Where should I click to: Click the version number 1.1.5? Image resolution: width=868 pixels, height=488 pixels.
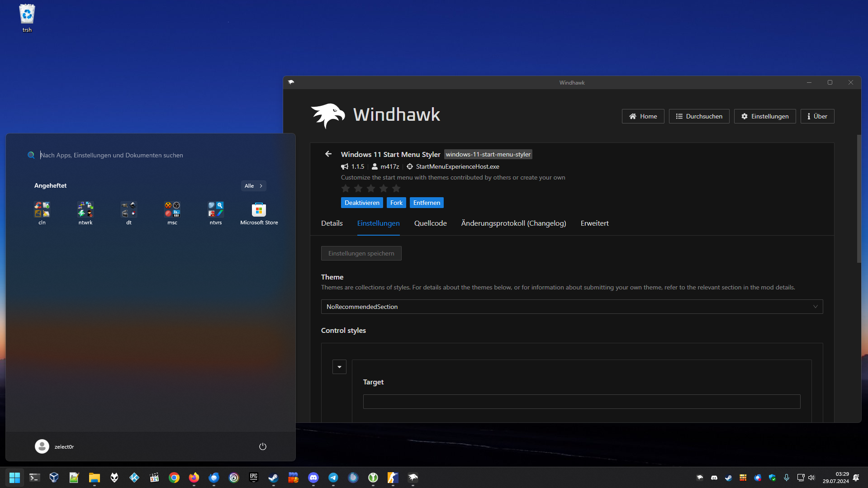tap(358, 166)
